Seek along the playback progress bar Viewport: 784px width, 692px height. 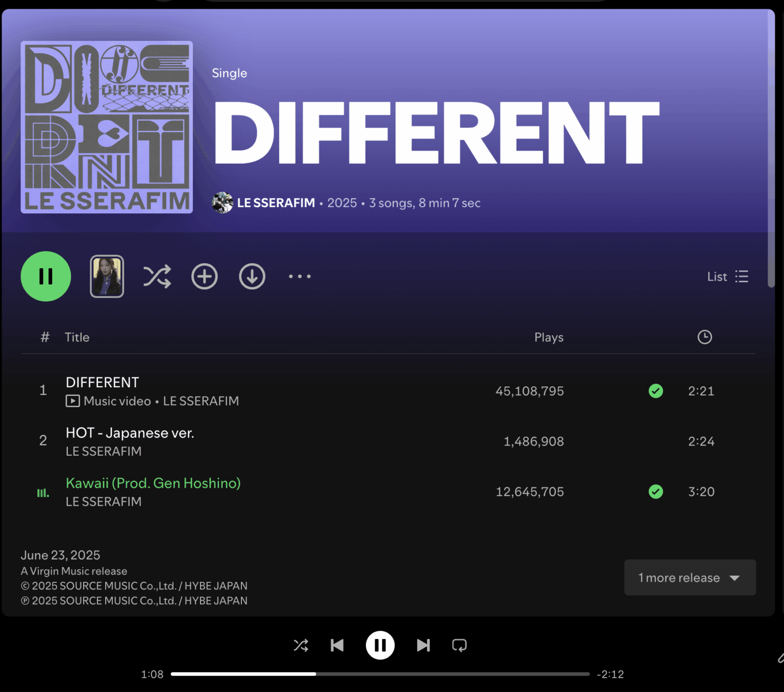(380, 674)
